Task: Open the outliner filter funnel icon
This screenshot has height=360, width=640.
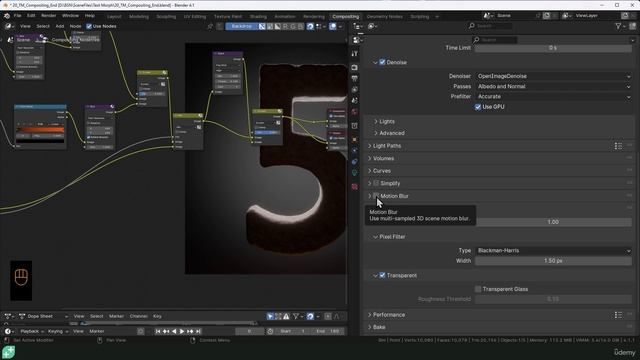Action: [619, 26]
